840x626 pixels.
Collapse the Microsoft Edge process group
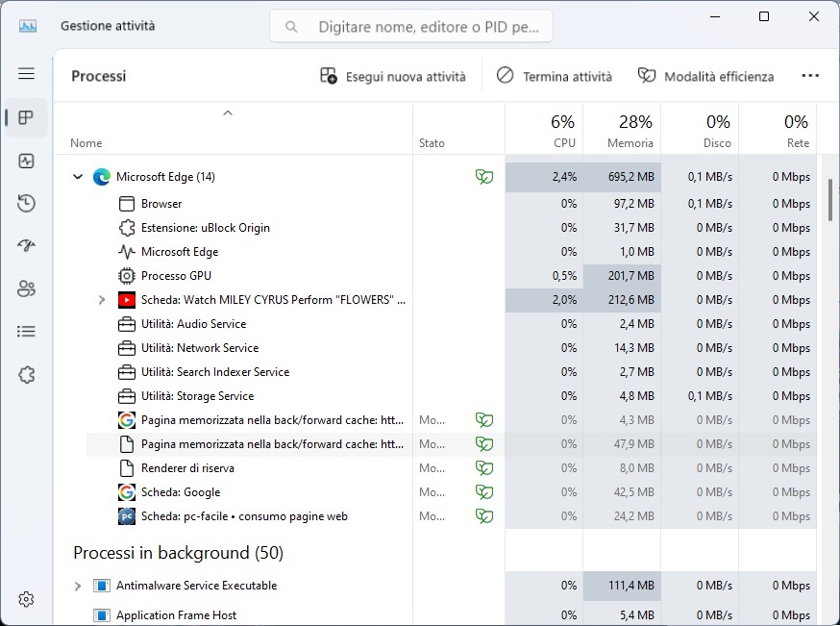(x=78, y=177)
